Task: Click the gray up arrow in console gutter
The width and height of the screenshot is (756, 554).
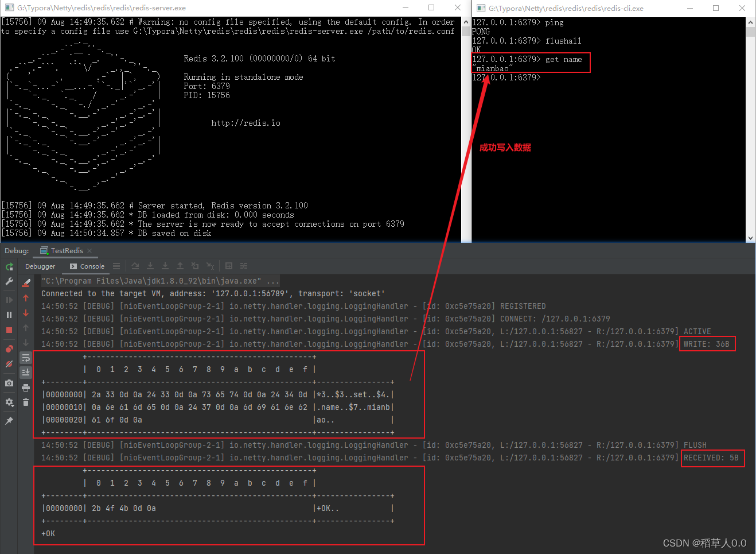Action: [26, 328]
